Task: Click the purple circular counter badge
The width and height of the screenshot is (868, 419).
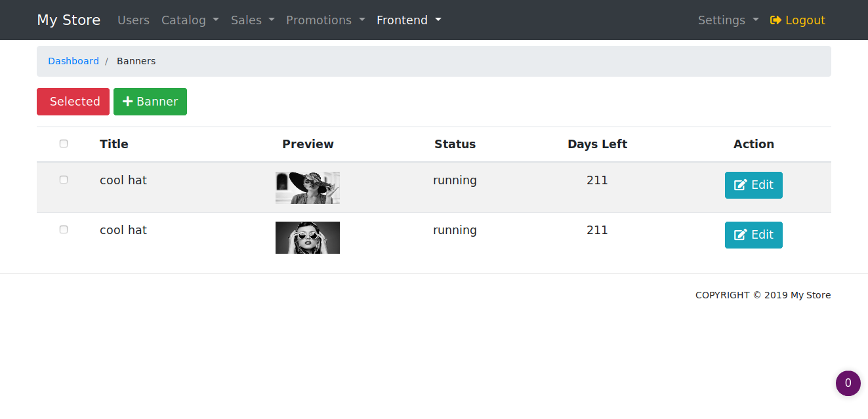Action: tap(848, 384)
